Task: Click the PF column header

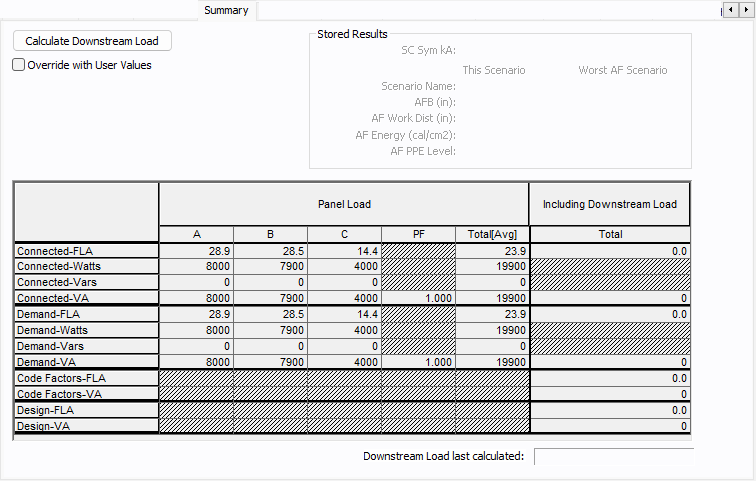Action: point(418,234)
